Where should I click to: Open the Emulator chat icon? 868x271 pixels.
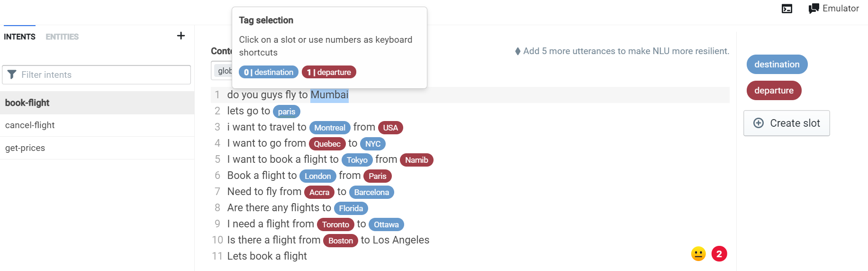pos(814,9)
